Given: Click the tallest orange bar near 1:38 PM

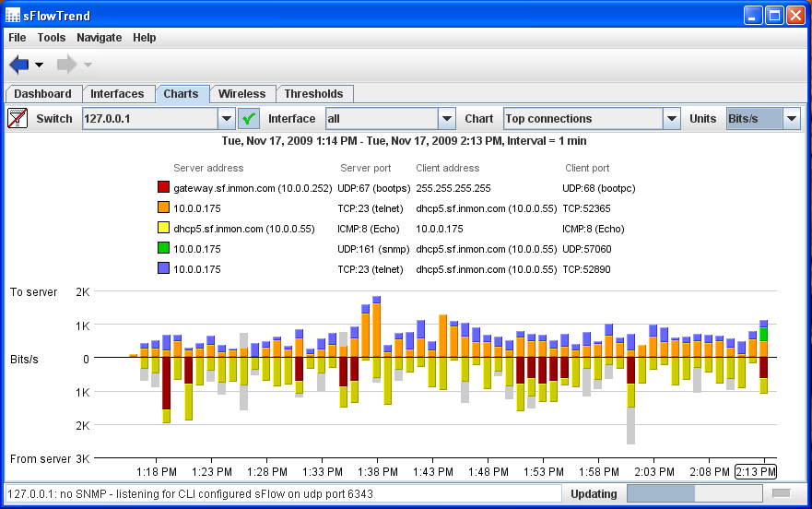Looking at the screenshot, I should pos(376,330).
